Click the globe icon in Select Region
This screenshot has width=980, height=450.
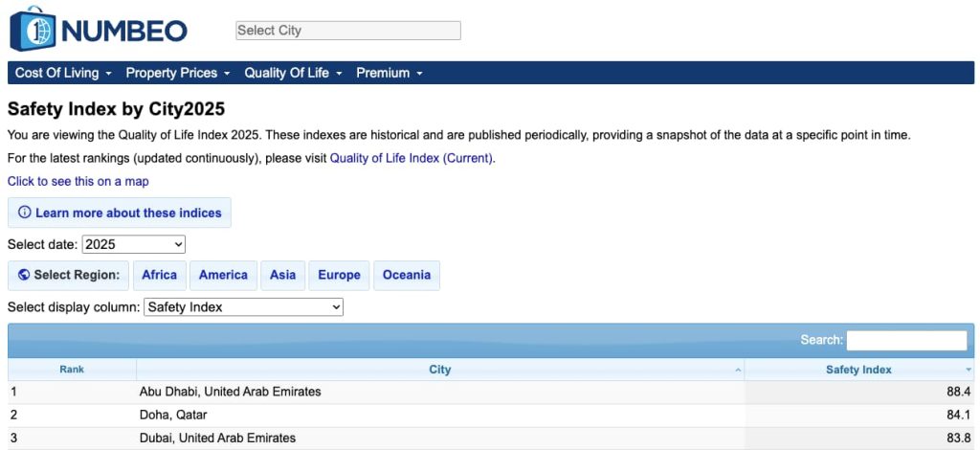[x=24, y=275]
